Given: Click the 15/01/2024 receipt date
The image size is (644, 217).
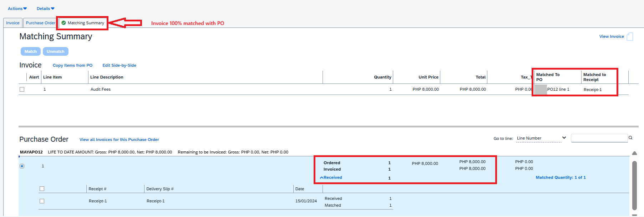Looking at the screenshot, I should (x=306, y=201).
